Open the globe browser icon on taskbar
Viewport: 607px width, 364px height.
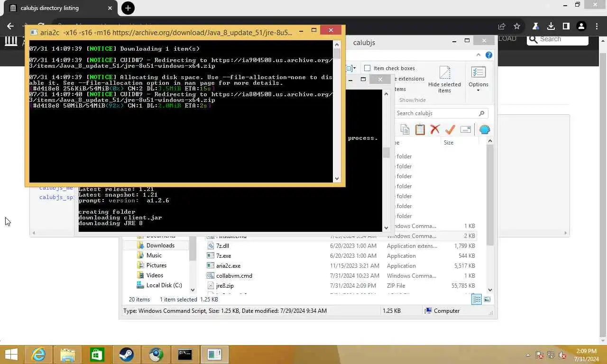click(x=156, y=355)
